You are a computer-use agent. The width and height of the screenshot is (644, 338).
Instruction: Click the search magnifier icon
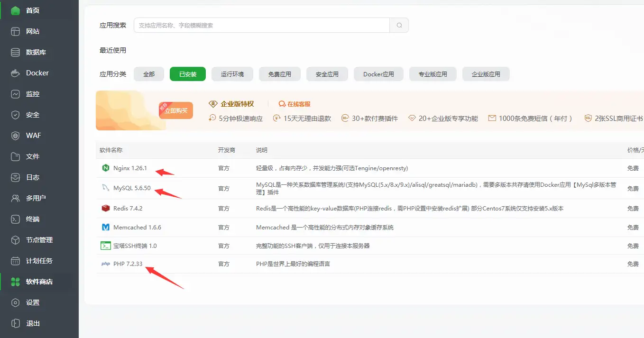(399, 25)
